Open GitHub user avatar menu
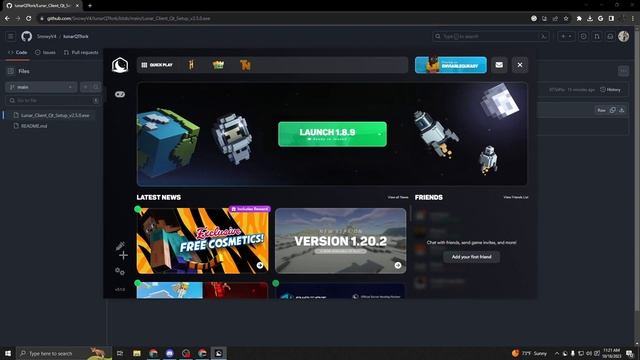 point(624,36)
